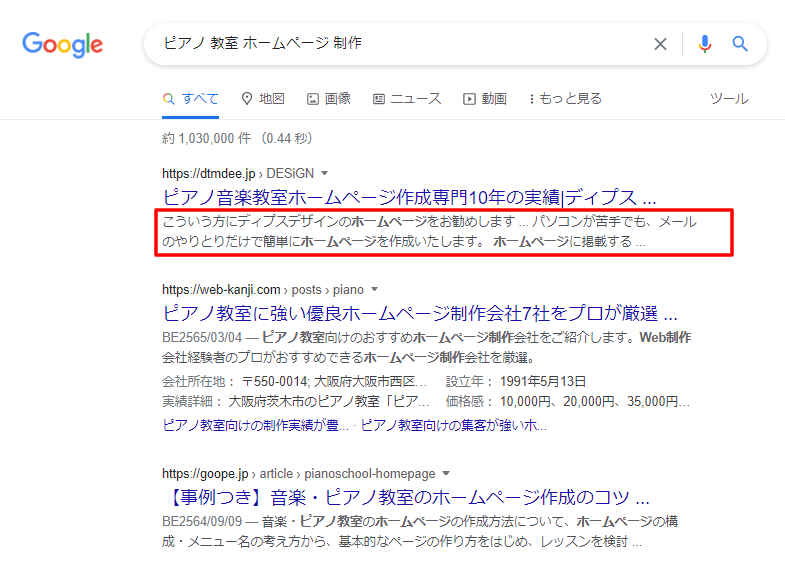
Task: Open ピアノ音楽教室ホームページ作成専門10年の実績 result
Action: coord(409,197)
